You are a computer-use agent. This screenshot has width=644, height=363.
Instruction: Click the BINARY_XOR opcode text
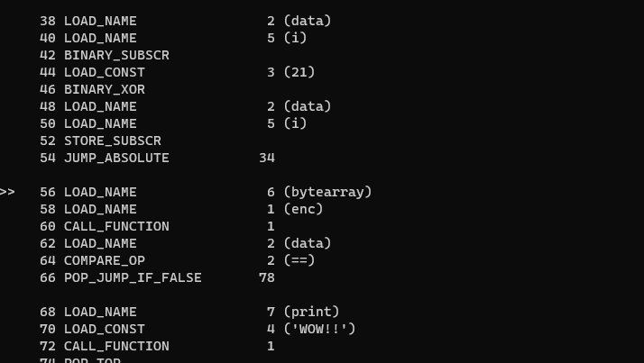(104, 89)
